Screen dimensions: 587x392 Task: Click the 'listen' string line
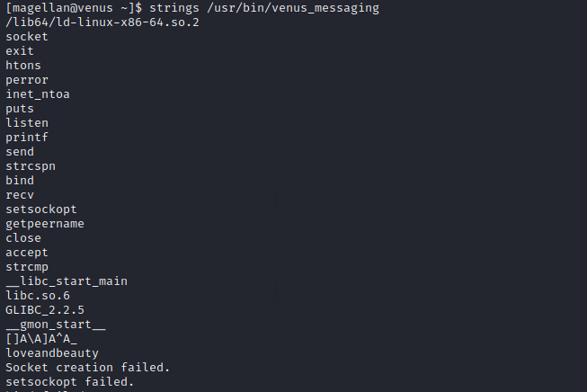click(x=27, y=123)
